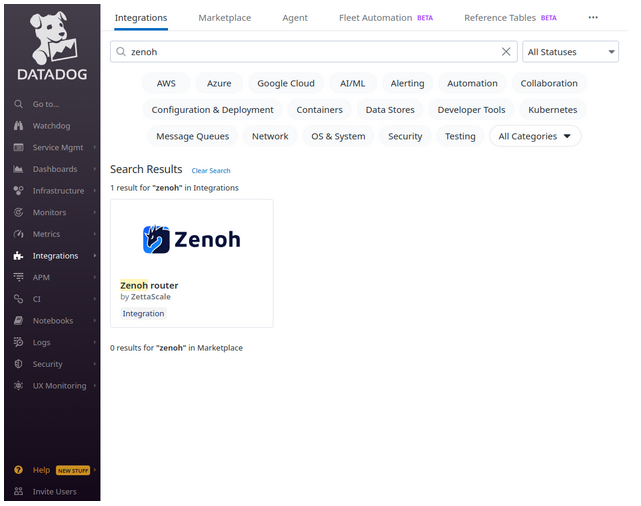Click the Clear Search link
The height and width of the screenshot is (506, 641).
tap(211, 171)
